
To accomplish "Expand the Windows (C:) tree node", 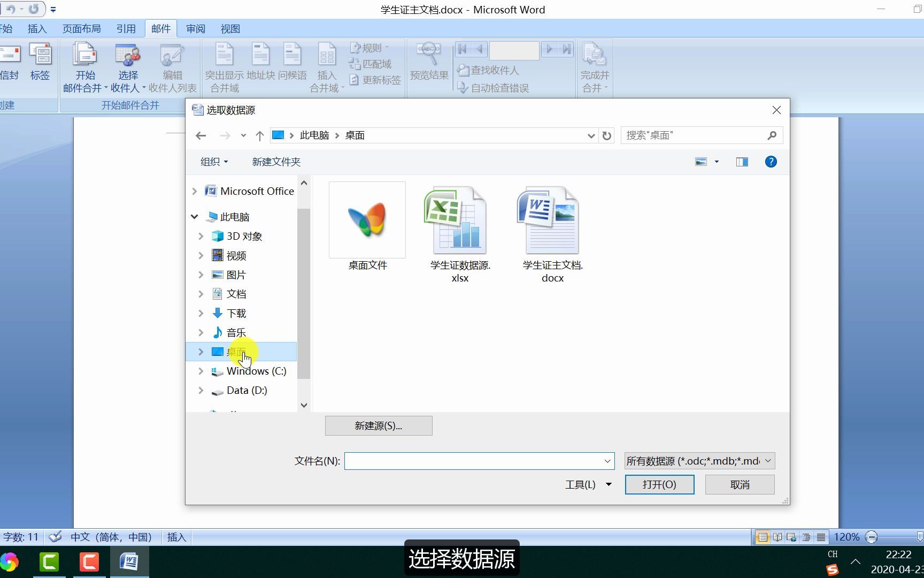I will coord(201,371).
